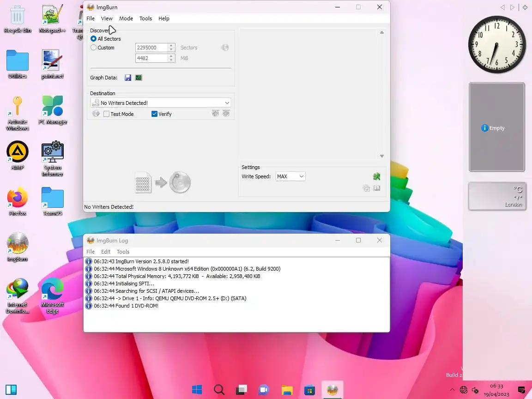Open Recycle Bin desktop icon
Screen dimensions: 532x399
coord(17,18)
